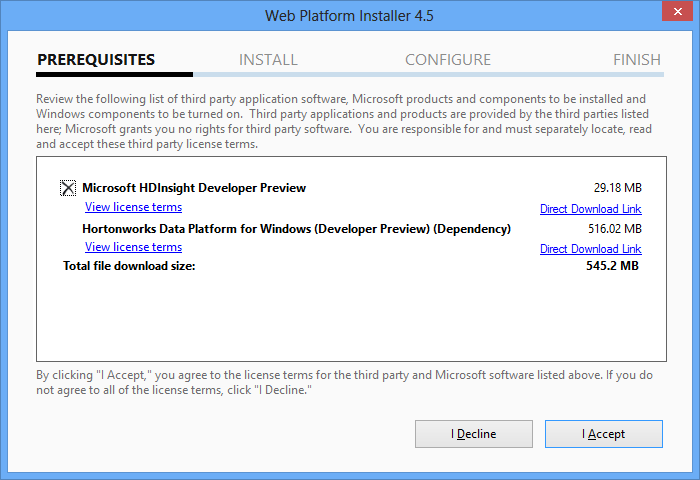The width and height of the screenshot is (700, 480).
Task: Close the Web Platform Installer window
Action: 677,11
